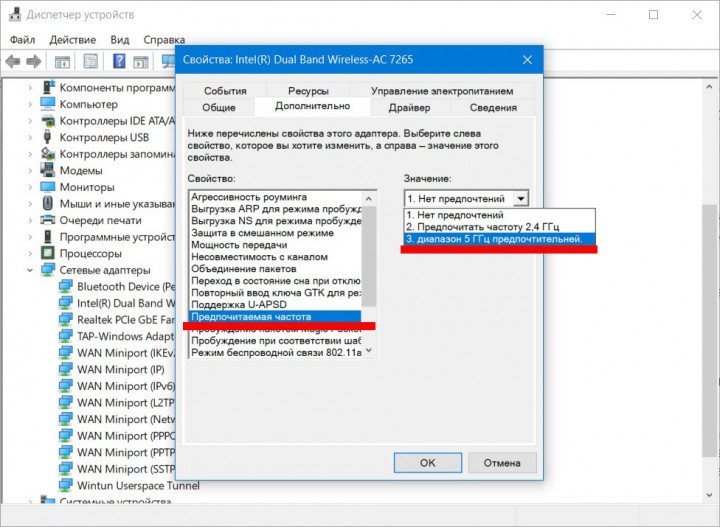The image size is (720, 527).
Task: Switch to the Управление электропитанием tab
Action: coord(442,90)
